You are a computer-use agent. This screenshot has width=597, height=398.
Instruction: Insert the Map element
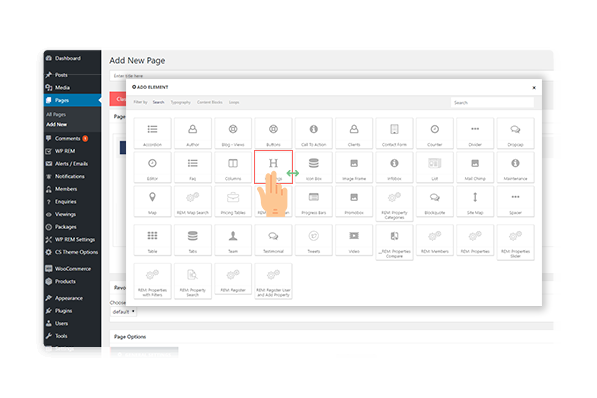coord(152,201)
